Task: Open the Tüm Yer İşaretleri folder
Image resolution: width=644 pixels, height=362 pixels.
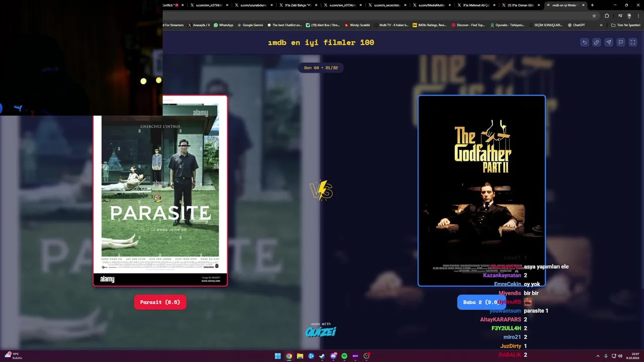Action: click(625, 25)
